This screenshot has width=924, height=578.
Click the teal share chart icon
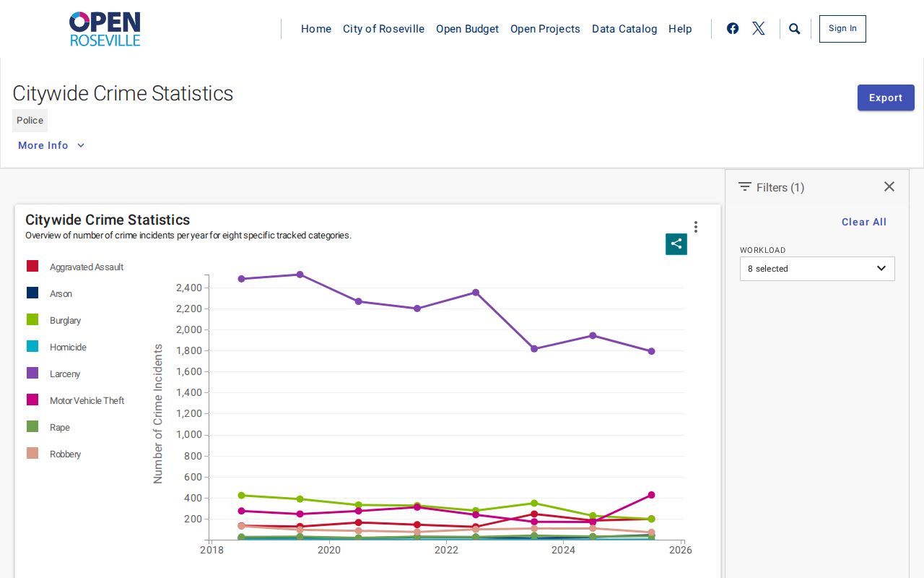pos(676,243)
